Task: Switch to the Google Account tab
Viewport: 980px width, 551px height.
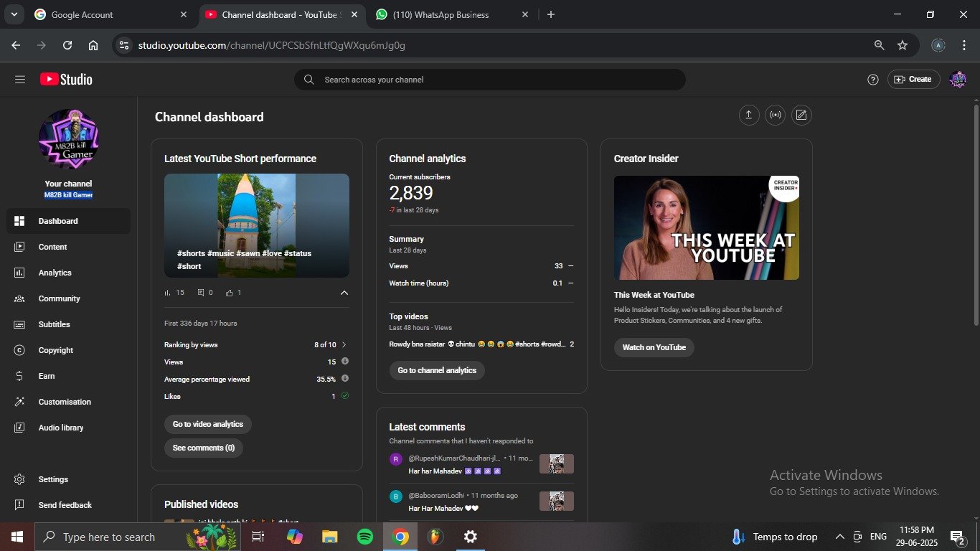Action: coord(111,14)
